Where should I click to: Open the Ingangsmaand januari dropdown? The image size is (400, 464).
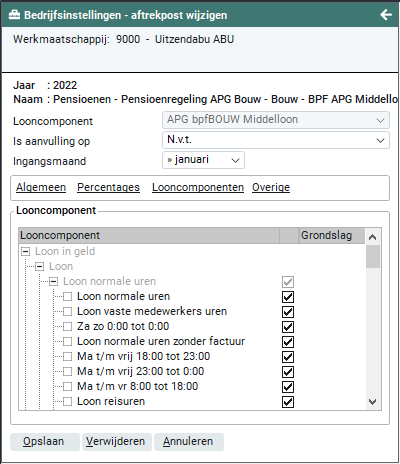(203, 160)
